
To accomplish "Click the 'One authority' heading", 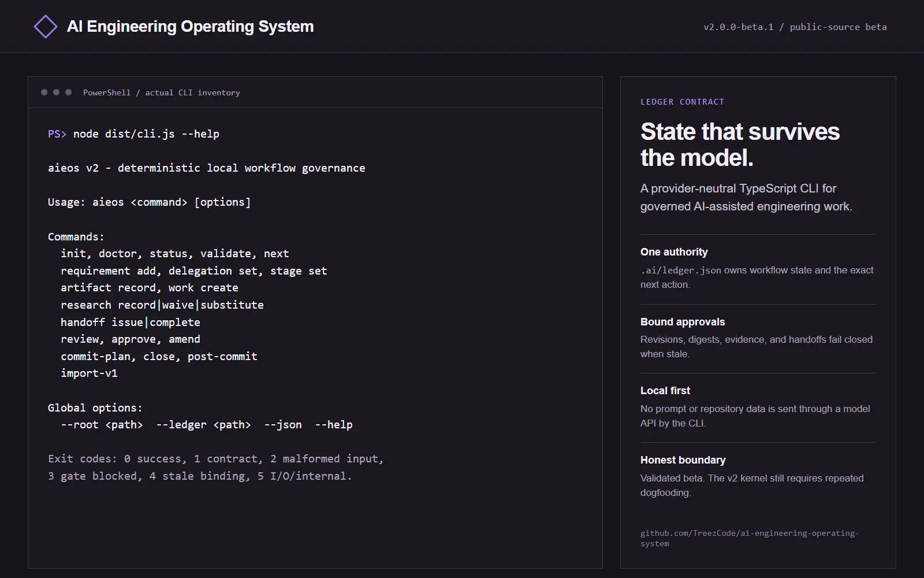I will [674, 252].
